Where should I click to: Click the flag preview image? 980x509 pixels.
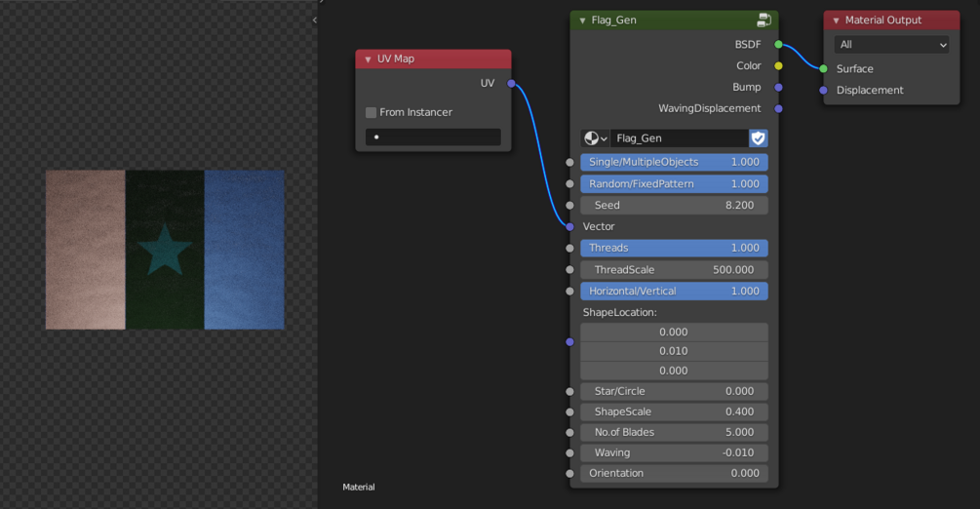click(x=165, y=250)
